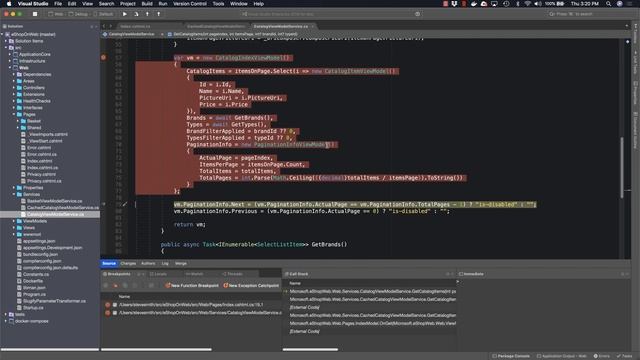The image size is (640, 360).
Task: Click the Step Into arrow icon
Action: [x=147, y=14]
